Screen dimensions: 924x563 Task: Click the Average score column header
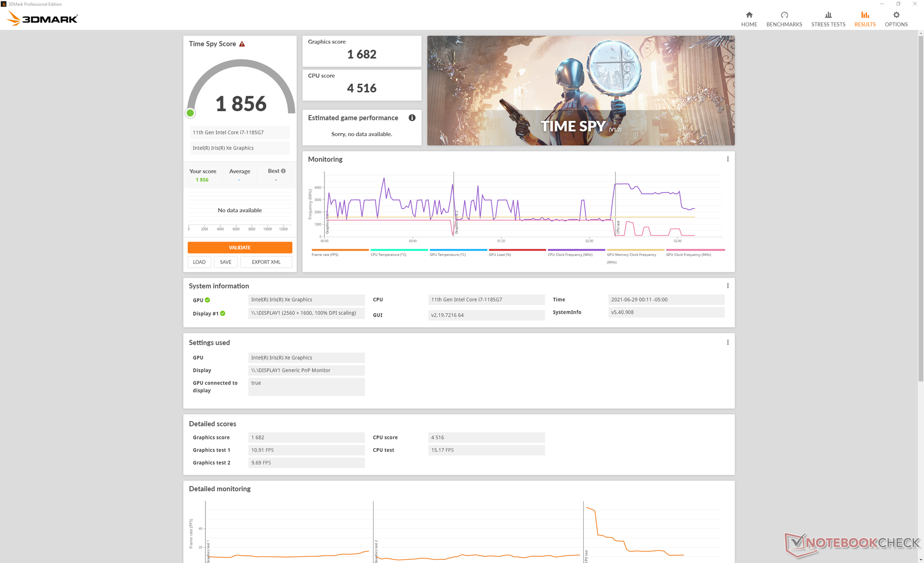pos(240,171)
